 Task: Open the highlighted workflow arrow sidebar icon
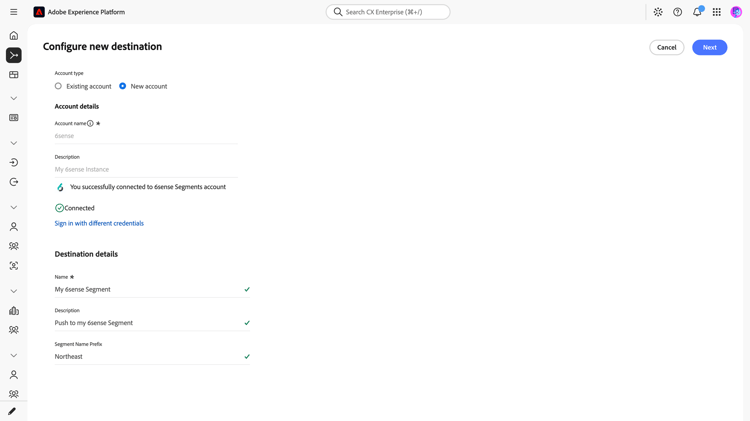[13, 55]
